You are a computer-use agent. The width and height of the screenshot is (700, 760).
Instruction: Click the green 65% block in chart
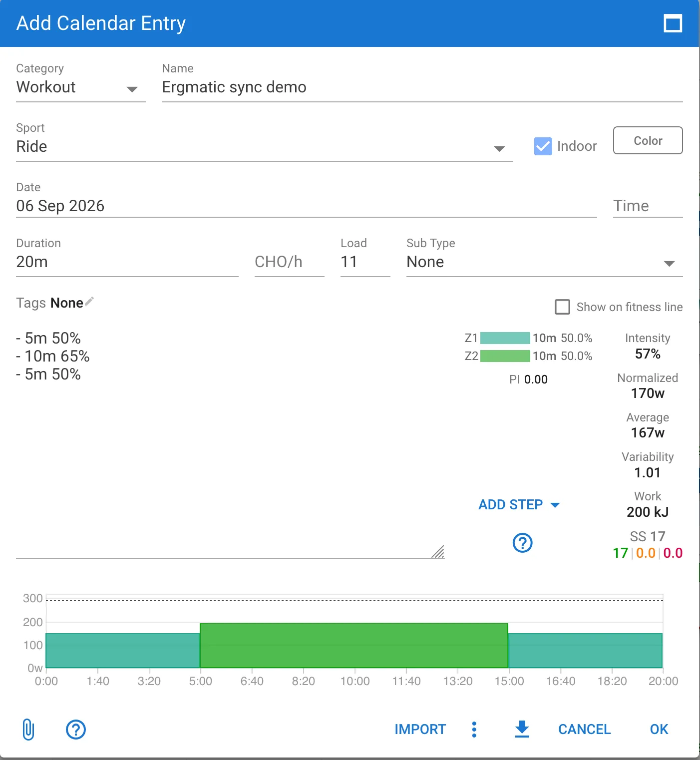(x=354, y=646)
